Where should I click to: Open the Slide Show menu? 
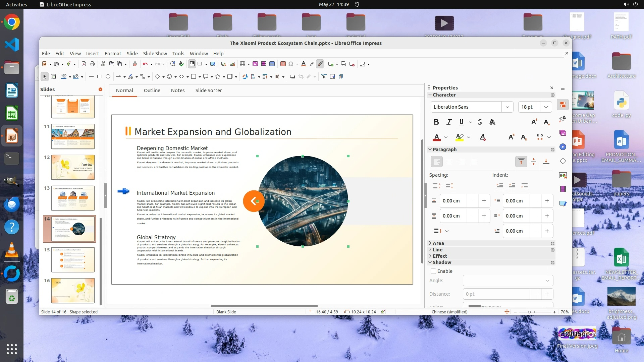click(155, 54)
